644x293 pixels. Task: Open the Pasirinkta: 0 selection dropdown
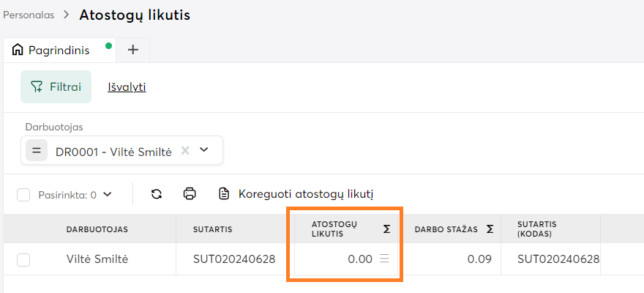click(108, 195)
